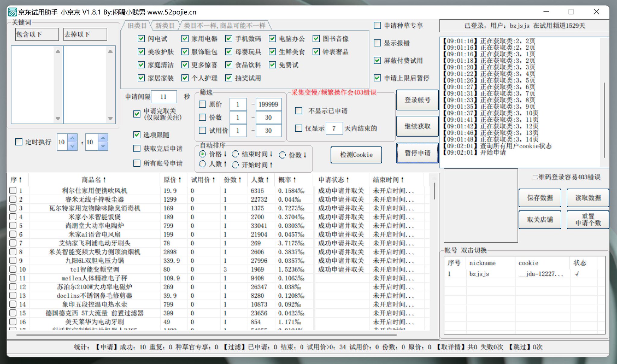Sort table by 结束时间 column header
Viewport: 617px width, 364px height.
[388, 180]
